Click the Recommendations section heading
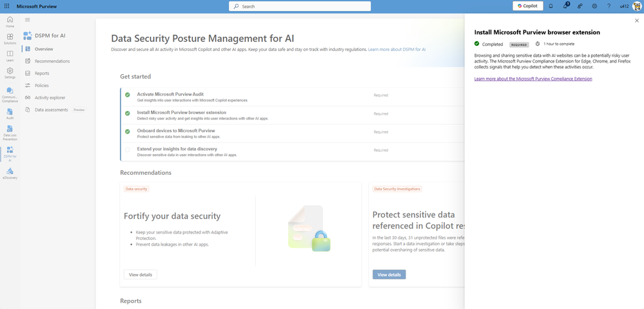The image size is (644, 309). [146, 173]
